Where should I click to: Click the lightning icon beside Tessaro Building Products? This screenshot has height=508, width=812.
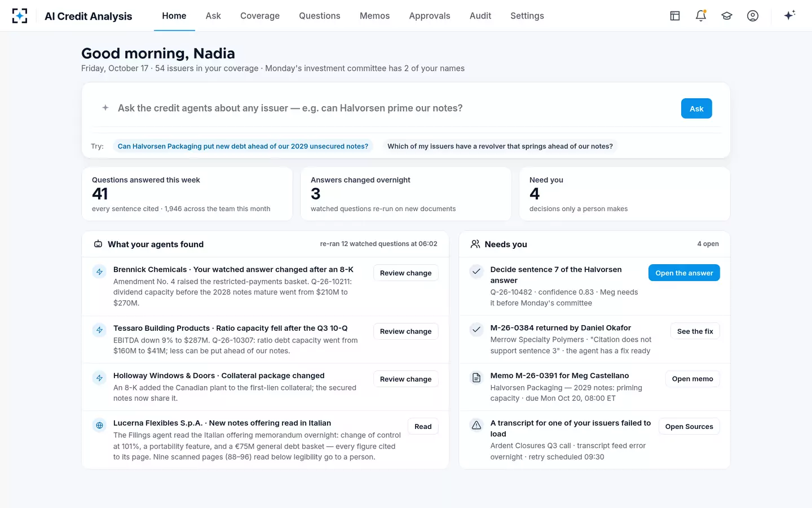pos(99,330)
